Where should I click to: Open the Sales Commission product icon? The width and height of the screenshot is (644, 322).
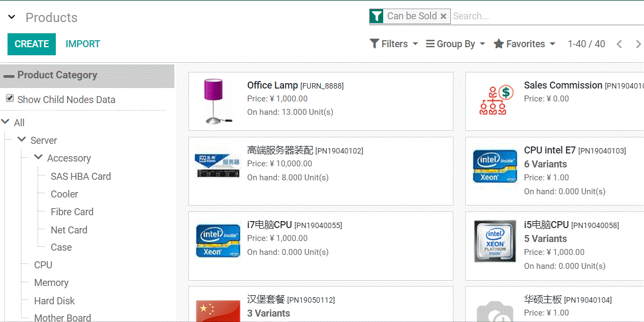[495, 100]
